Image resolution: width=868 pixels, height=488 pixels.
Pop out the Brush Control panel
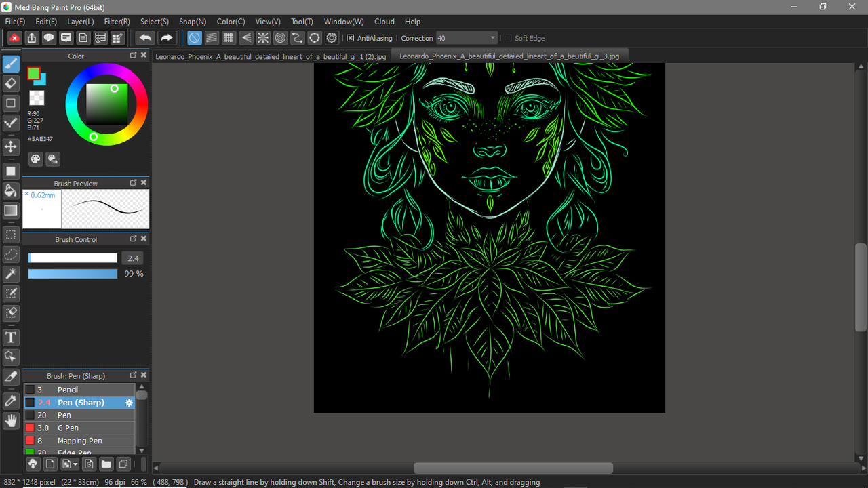134,239
